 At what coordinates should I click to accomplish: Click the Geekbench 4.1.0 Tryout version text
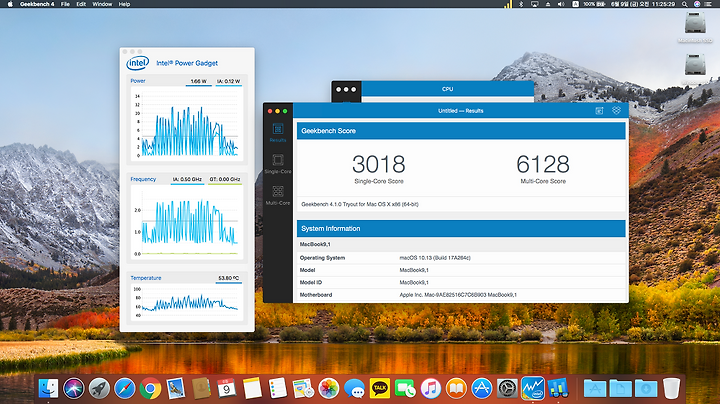360,204
